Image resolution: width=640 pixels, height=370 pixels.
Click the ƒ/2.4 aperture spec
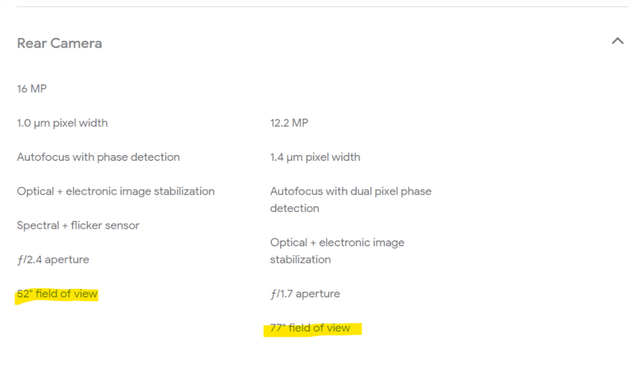pos(53,259)
